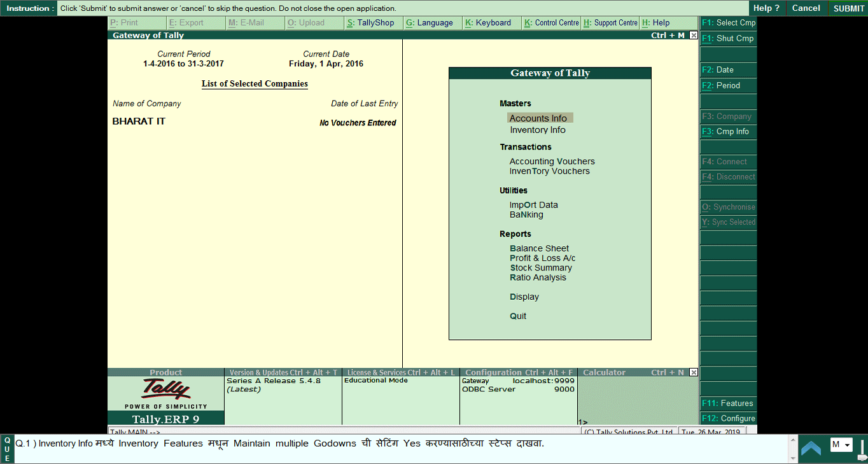Select Display in Gateway menu
The image size is (868, 464).
pyautogui.click(x=524, y=297)
